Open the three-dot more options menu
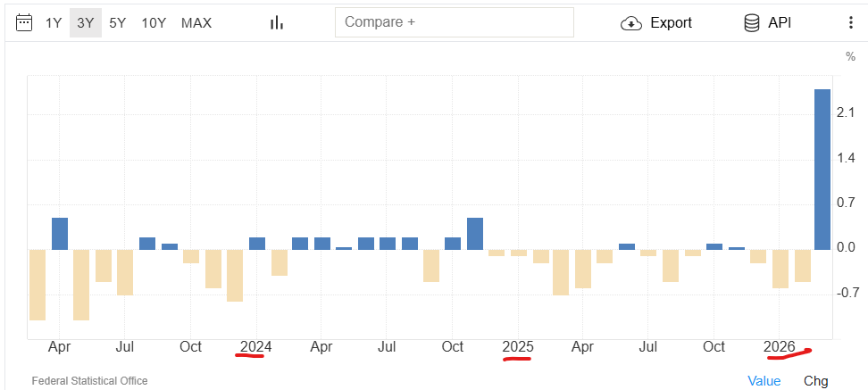 850,23
